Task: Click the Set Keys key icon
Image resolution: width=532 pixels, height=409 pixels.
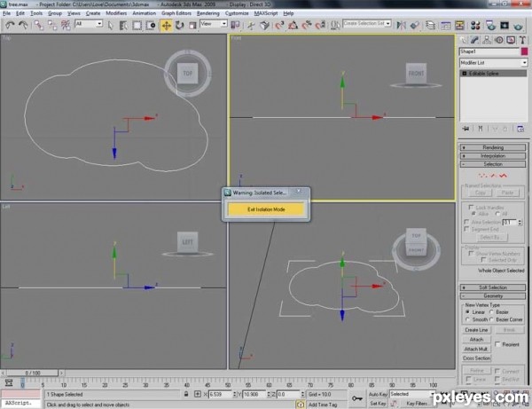Action: click(357, 398)
